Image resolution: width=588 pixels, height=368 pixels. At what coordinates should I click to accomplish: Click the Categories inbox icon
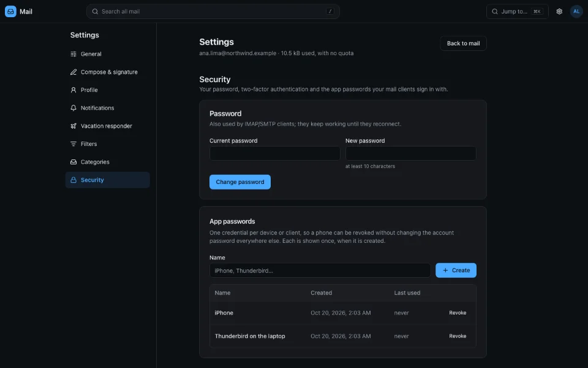tap(73, 162)
